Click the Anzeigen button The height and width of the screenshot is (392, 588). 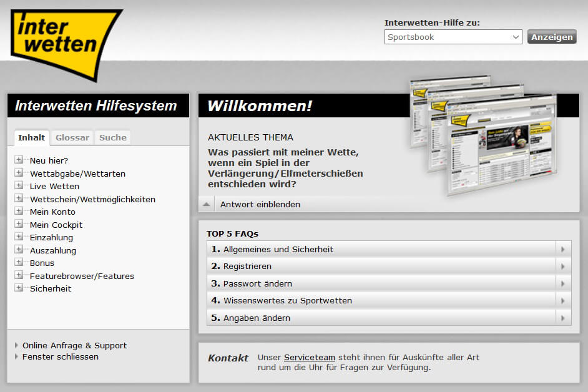pyautogui.click(x=552, y=37)
